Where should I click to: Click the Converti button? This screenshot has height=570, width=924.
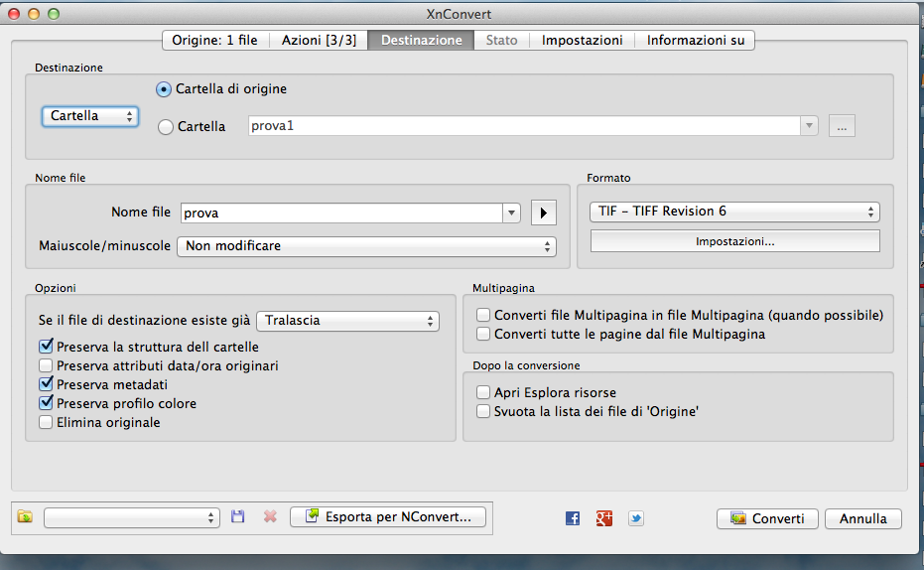coord(767,518)
